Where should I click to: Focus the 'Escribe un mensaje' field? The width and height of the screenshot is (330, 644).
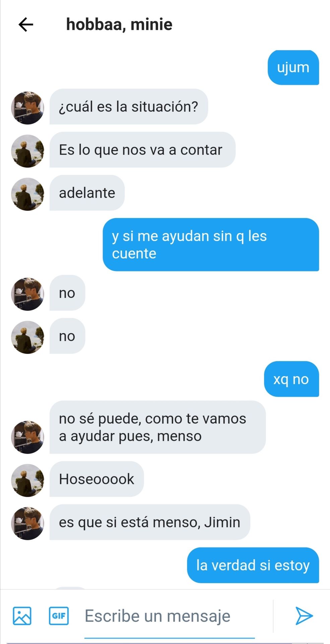coord(170,616)
